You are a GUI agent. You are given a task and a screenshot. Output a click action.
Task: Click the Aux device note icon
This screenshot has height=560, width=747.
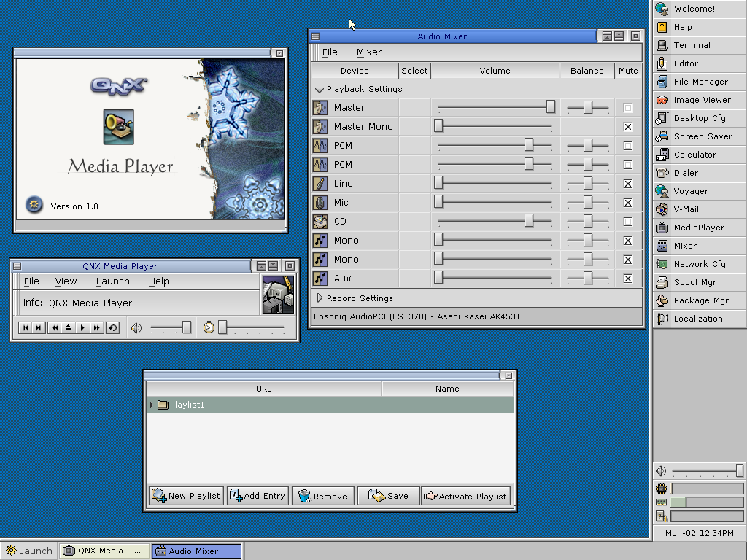pyautogui.click(x=320, y=278)
